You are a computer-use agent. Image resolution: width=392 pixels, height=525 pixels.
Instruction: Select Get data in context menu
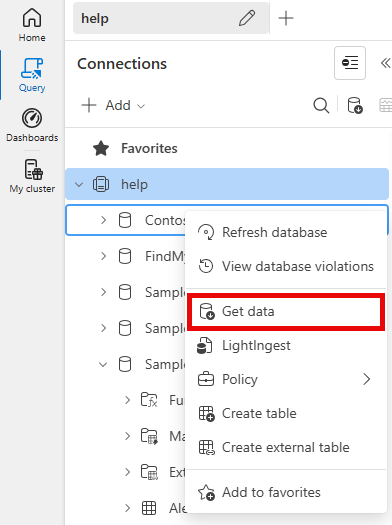click(286, 312)
